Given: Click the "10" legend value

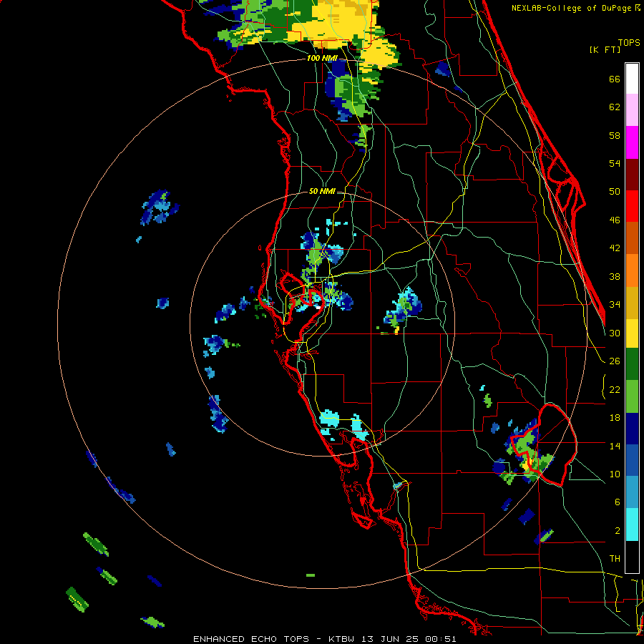Looking at the screenshot, I should pos(615,474).
